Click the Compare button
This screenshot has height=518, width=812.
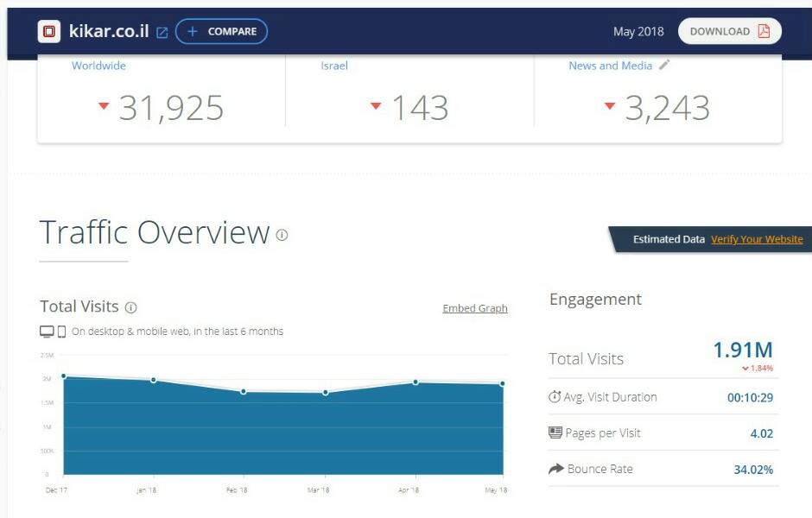pos(221,32)
